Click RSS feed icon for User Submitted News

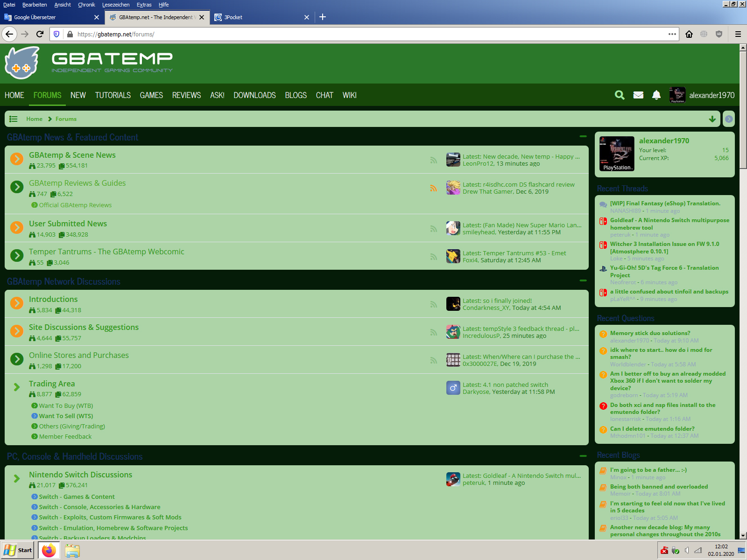click(434, 229)
